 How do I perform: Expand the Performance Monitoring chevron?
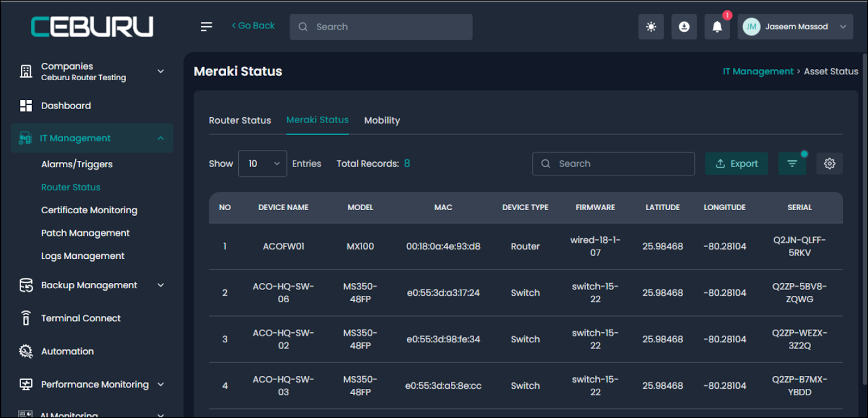pos(161,384)
